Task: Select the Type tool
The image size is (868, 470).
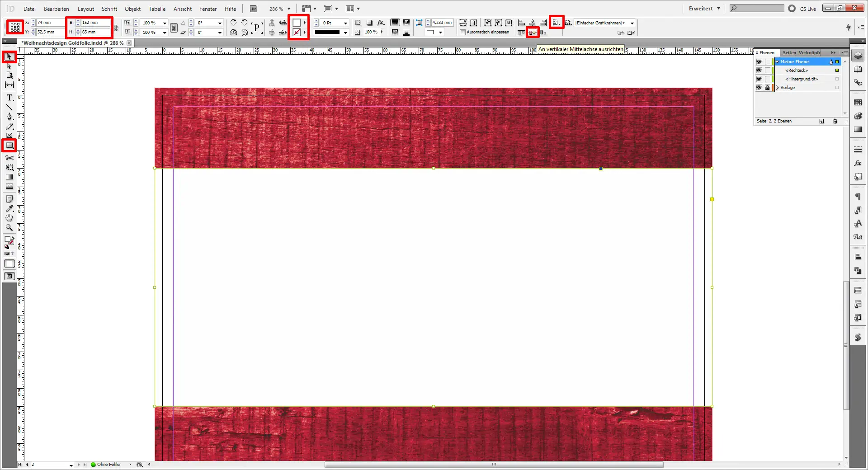Action: point(9,97)
